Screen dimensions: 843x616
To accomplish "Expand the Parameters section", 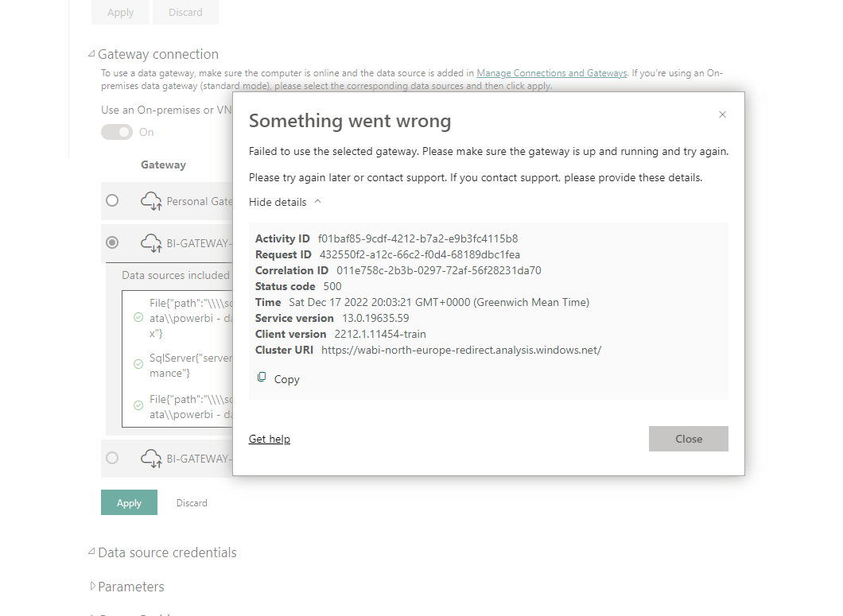I will coord(92,586).
